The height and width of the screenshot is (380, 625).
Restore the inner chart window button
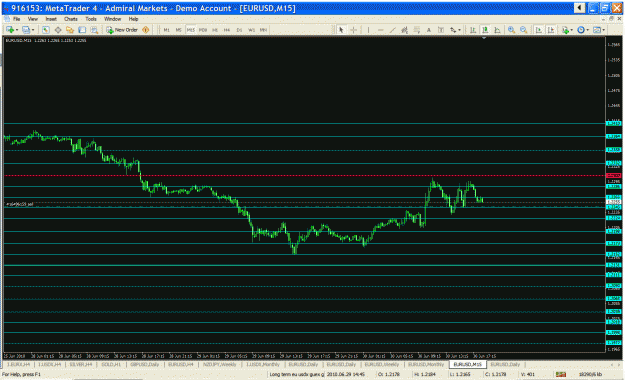(x=611, y=19)
